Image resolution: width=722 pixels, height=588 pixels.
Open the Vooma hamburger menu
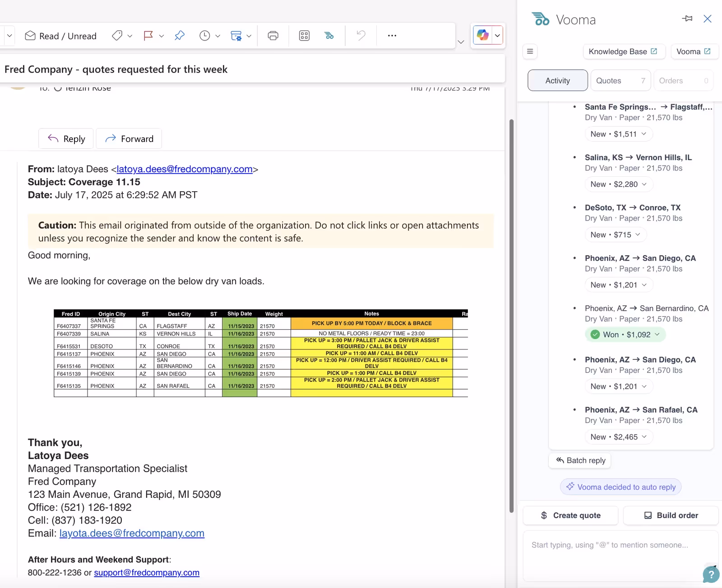coord(530,51)
